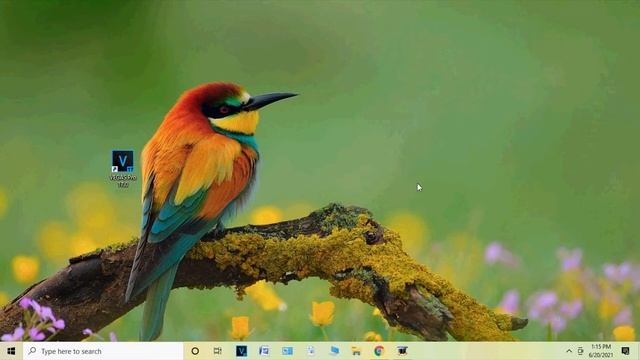
Task: Open the VEGAS Pro desktop shortcut
Action: pos(123,168)
